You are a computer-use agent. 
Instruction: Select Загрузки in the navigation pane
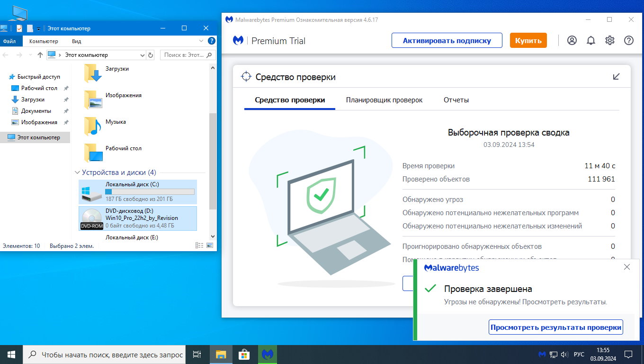33,100
